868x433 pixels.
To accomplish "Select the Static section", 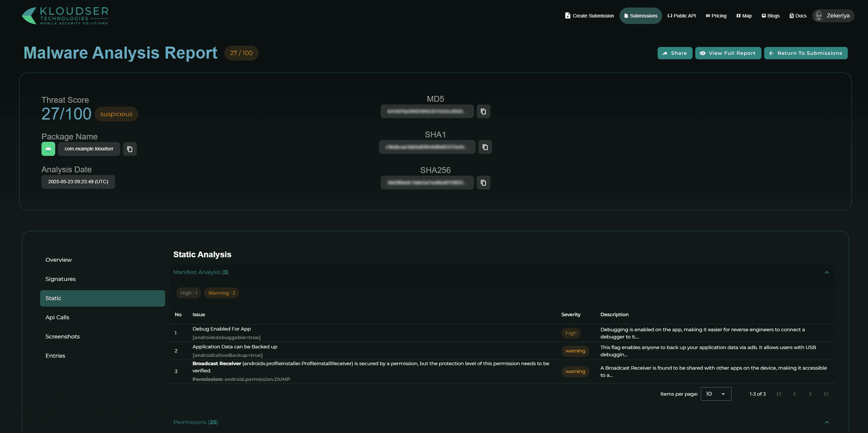I will pos(102,298).
